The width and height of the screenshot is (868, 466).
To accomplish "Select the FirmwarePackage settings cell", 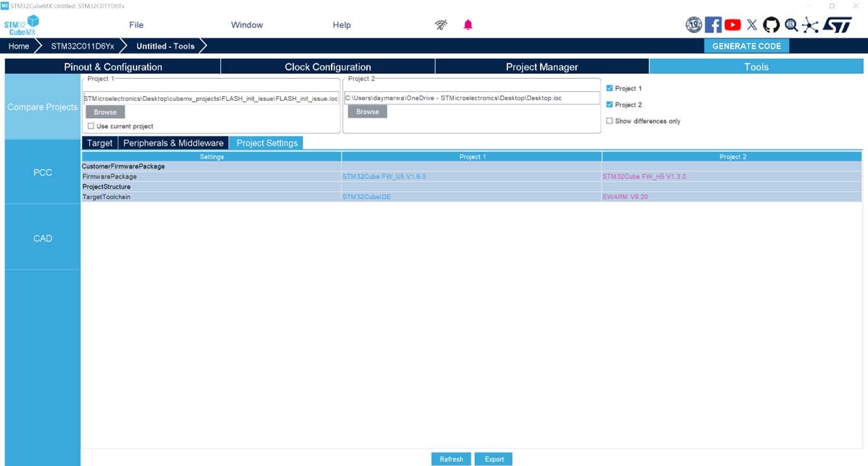I will (212, 177).
